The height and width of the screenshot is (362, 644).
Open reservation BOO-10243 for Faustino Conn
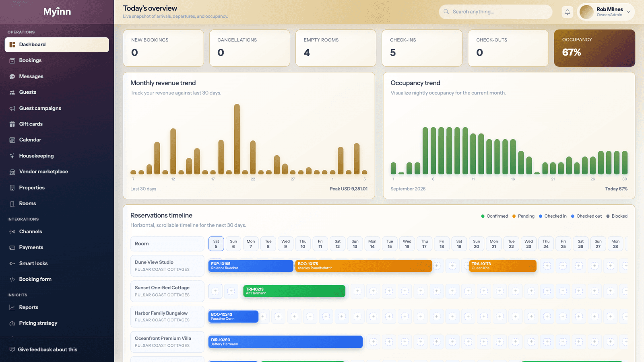coord(233,317)
